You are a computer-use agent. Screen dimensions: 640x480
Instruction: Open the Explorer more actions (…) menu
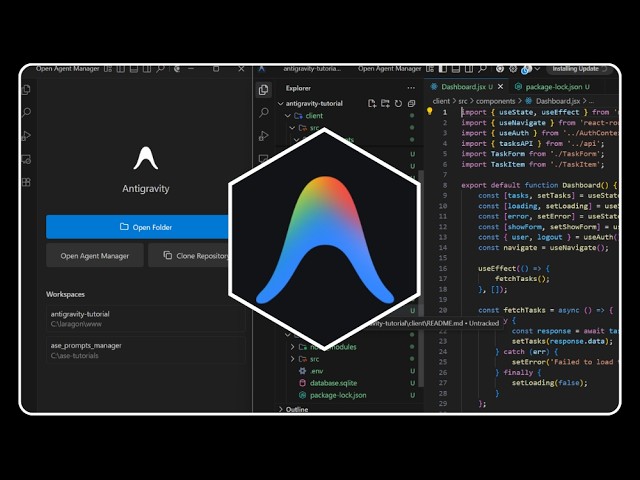[411, 88]
